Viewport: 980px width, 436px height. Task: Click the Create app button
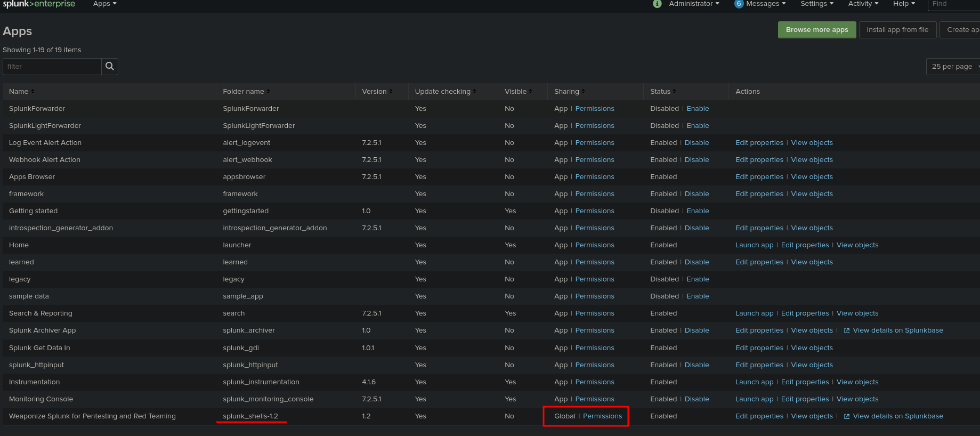(x=960, y=30)
